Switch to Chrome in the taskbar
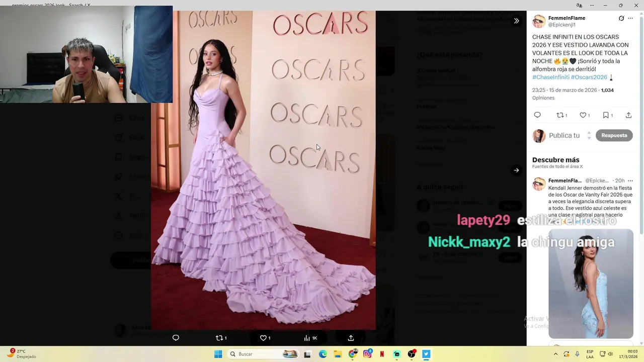 (x=353, y=354)
